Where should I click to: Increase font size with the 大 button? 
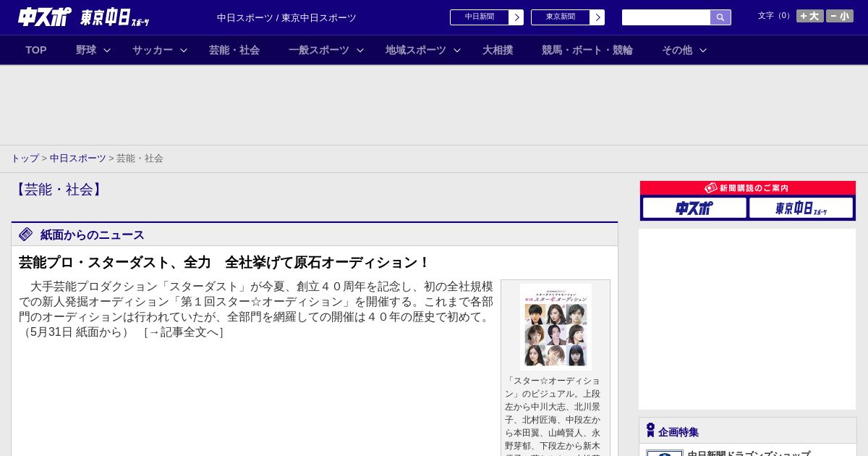810,16
